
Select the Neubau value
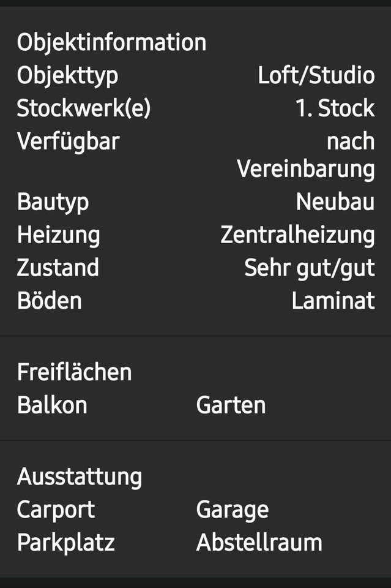click(x=335, y=202)
